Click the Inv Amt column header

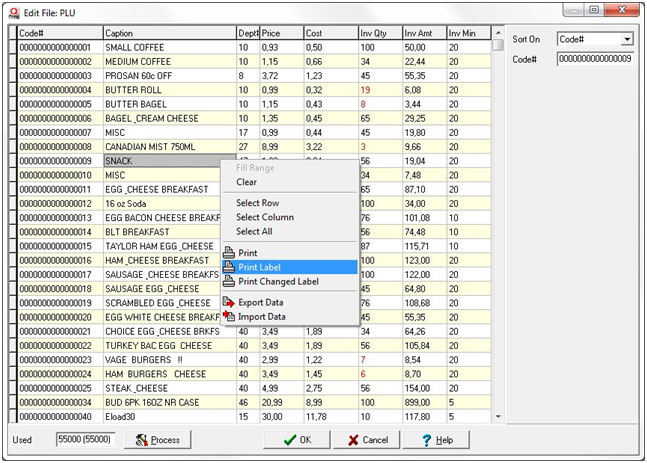(x=425, y=33)
